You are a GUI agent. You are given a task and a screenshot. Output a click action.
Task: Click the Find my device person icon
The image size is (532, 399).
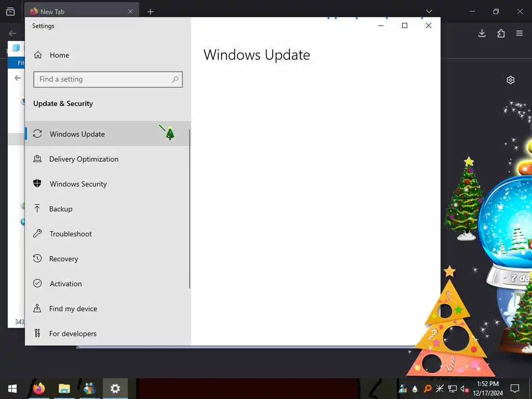point(37,308)
